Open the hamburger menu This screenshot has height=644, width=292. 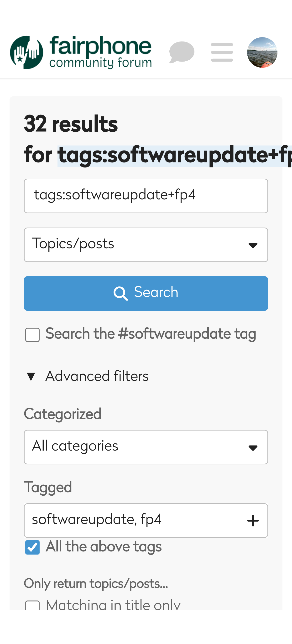[x=222, y=52]
